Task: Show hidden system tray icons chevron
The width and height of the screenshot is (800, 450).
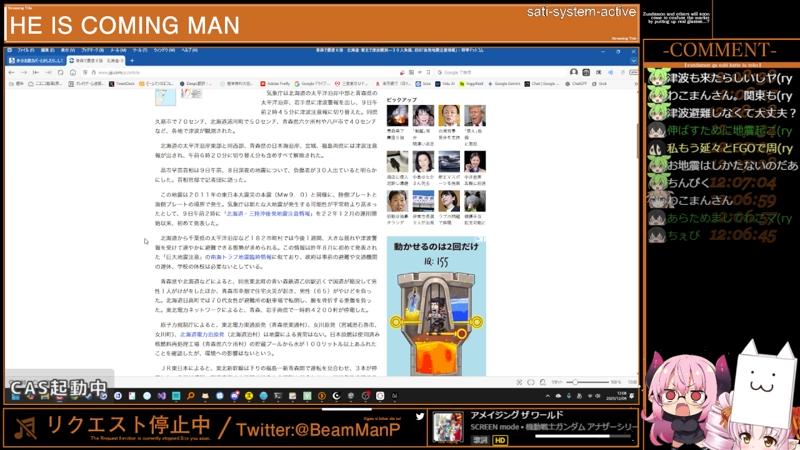Action: pos(547,396)
